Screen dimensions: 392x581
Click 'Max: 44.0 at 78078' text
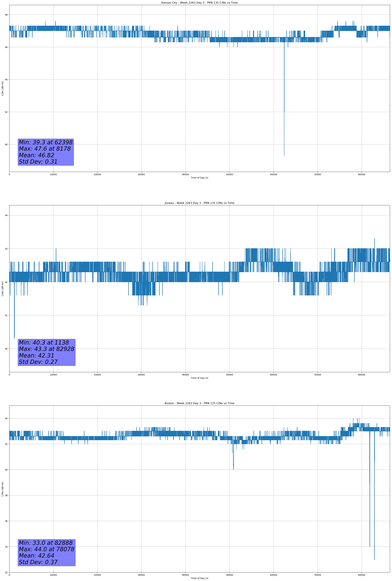pyautogui.click(x=46, y=549)
